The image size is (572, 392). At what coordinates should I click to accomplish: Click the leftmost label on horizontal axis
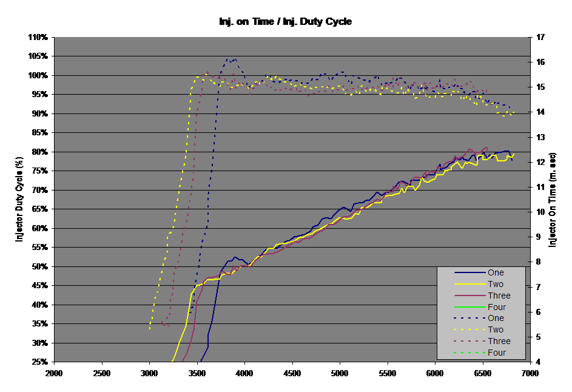pos(54,371)
